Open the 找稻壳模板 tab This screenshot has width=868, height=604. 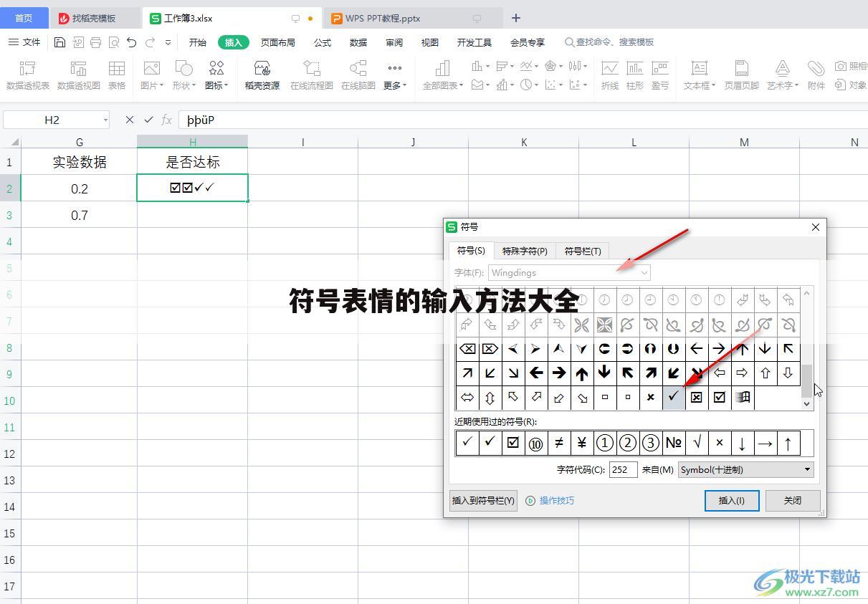[97, 19]
